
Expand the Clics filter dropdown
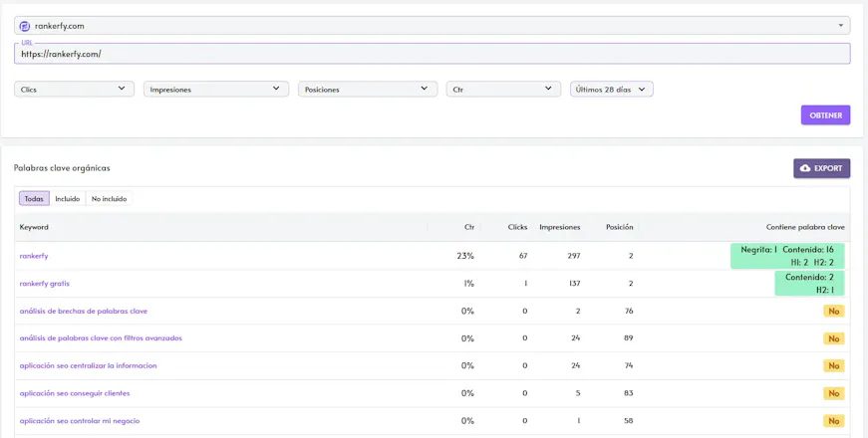[74, 89]
